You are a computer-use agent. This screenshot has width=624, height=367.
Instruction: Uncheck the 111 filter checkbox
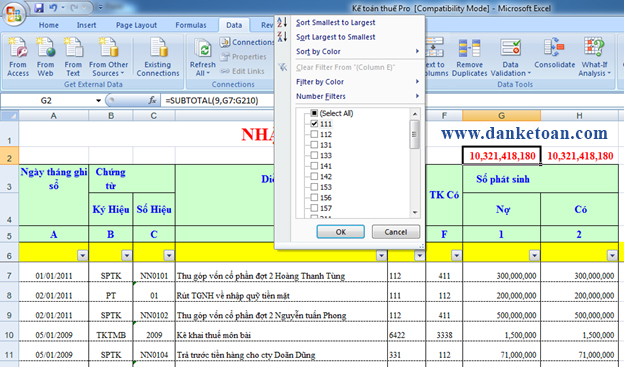pyautogui.click(x=314, y=124)
